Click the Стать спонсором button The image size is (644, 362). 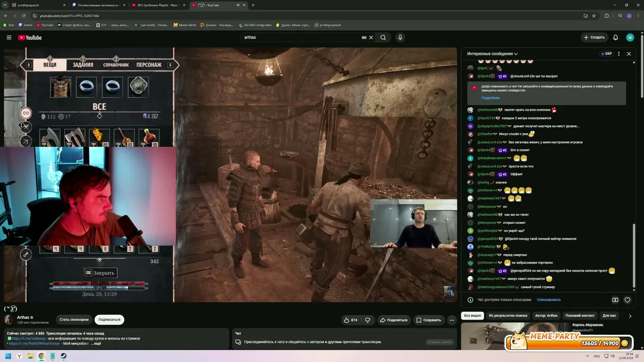click(x=74, y=320)
